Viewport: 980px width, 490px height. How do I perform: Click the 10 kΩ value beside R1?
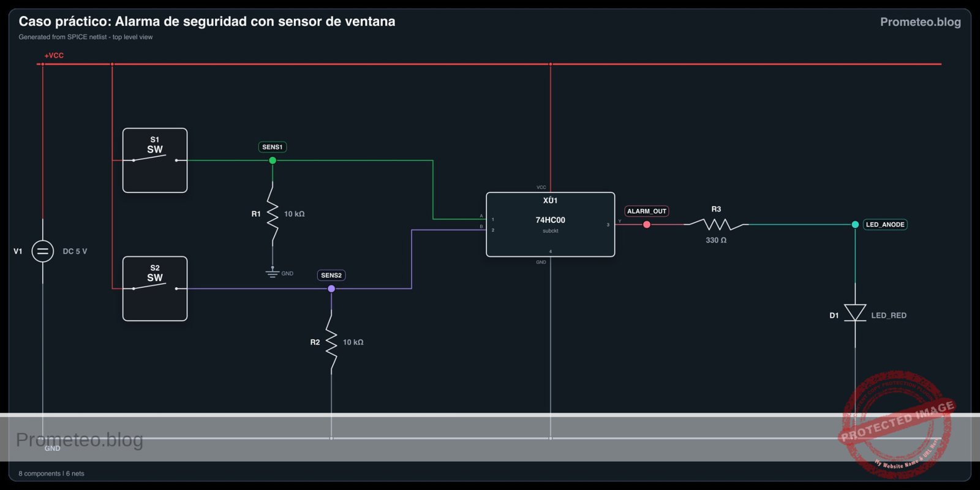(294, 214)
